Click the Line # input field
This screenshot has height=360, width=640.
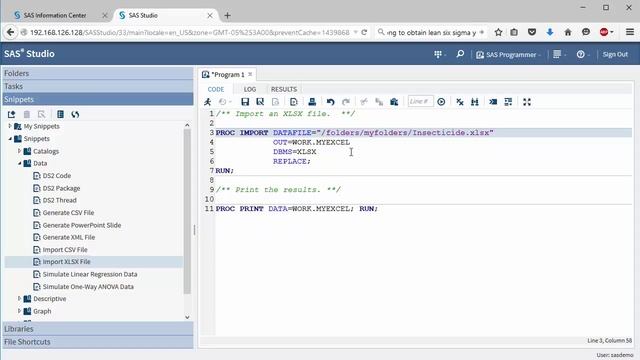pos(420,102)
